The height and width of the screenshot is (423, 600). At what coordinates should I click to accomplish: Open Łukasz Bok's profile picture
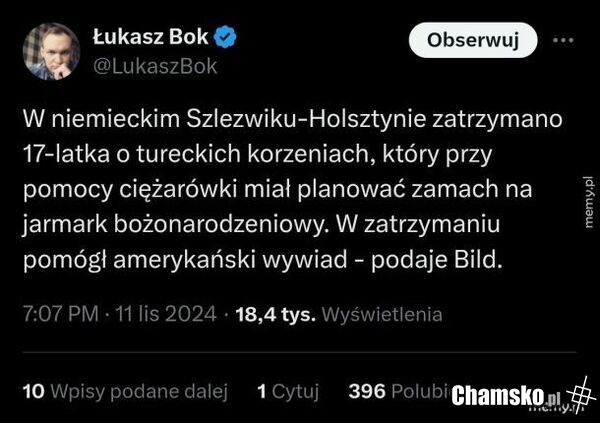[51, 52]
